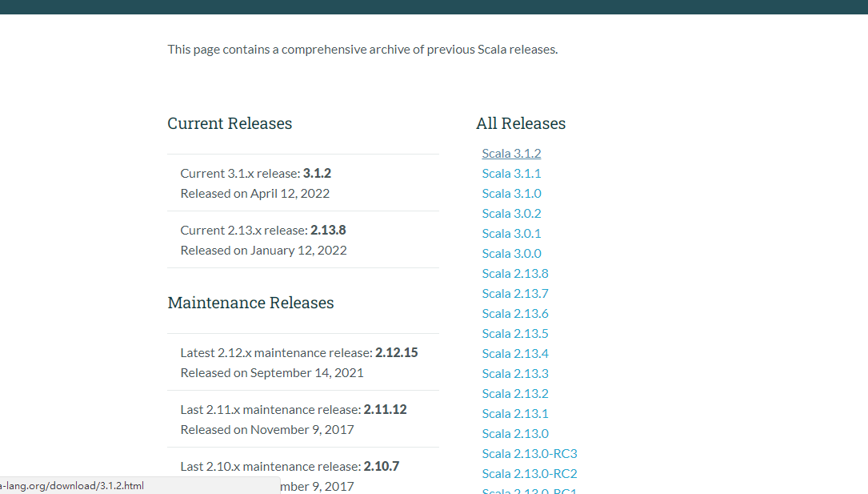This screenshot has height=494, width=868.
Task: Click the Current 2.13.x release 2.13.8 entry
Action: click(263, 230)
